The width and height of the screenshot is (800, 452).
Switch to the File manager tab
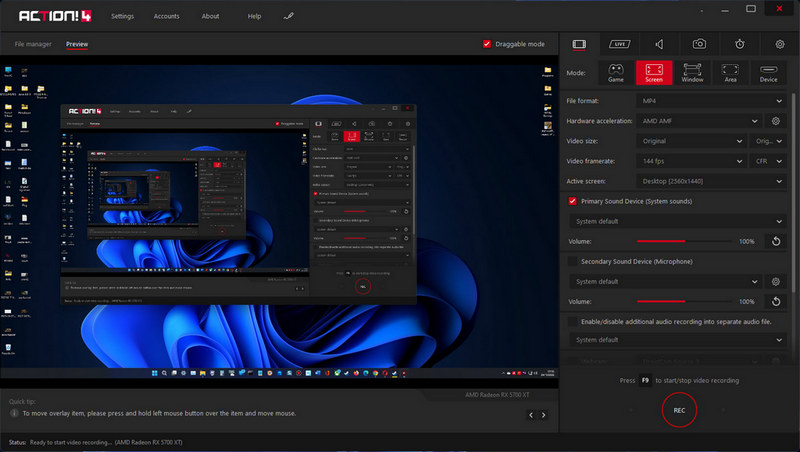tap(33, 44)
